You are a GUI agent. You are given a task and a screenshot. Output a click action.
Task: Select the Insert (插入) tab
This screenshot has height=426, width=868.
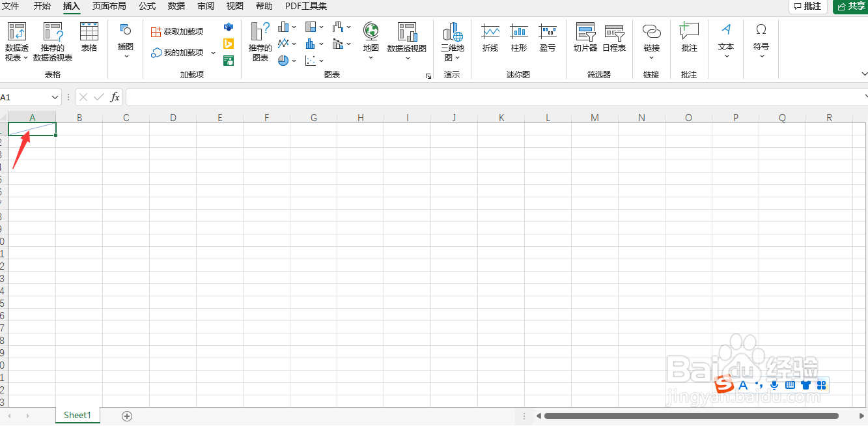click(x=72, y=6)
